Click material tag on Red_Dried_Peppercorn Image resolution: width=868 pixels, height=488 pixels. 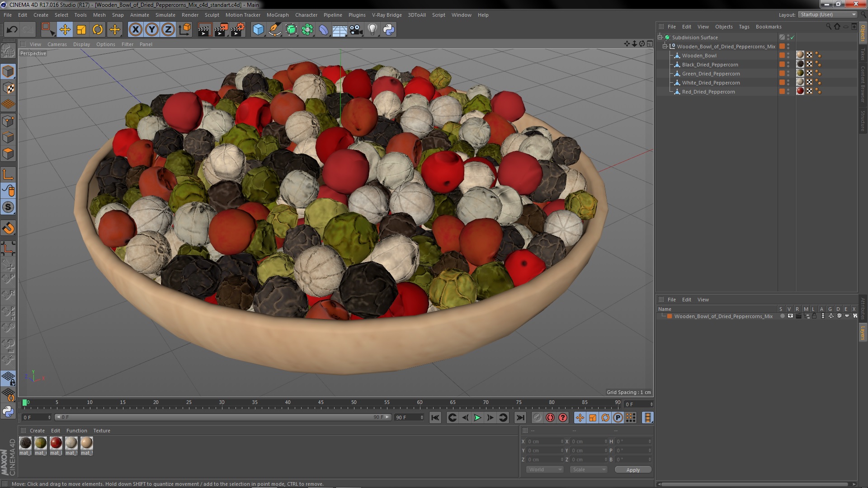[x=800, y=91]
